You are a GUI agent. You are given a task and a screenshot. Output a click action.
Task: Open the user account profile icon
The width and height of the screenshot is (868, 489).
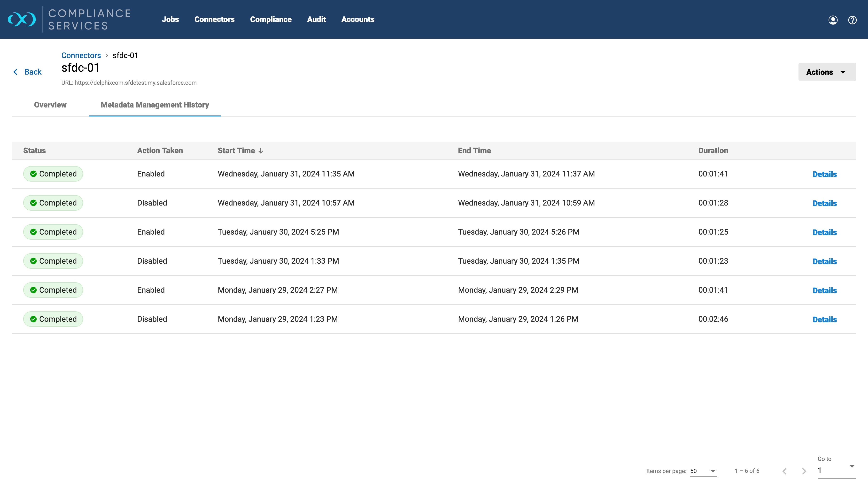click(x=833, y=20)
